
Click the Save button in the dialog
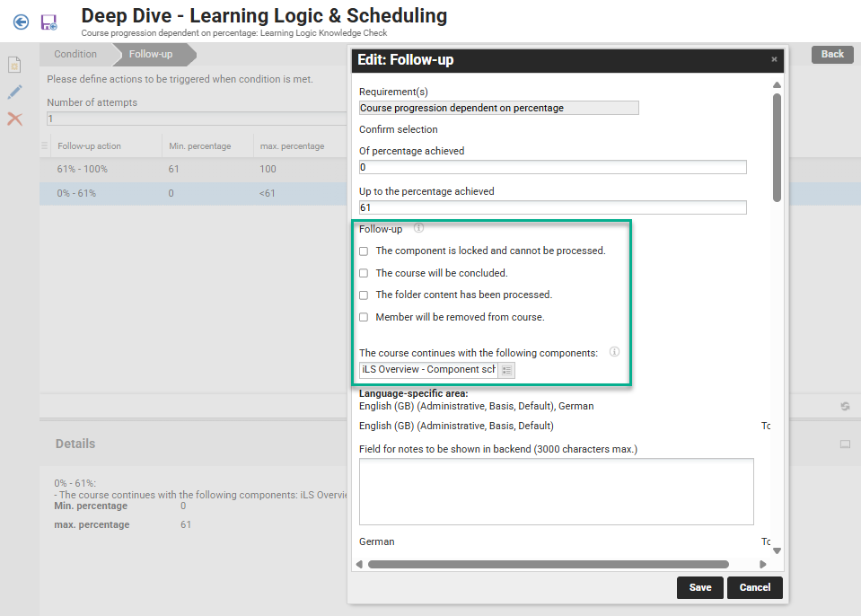tap(699, 587)
